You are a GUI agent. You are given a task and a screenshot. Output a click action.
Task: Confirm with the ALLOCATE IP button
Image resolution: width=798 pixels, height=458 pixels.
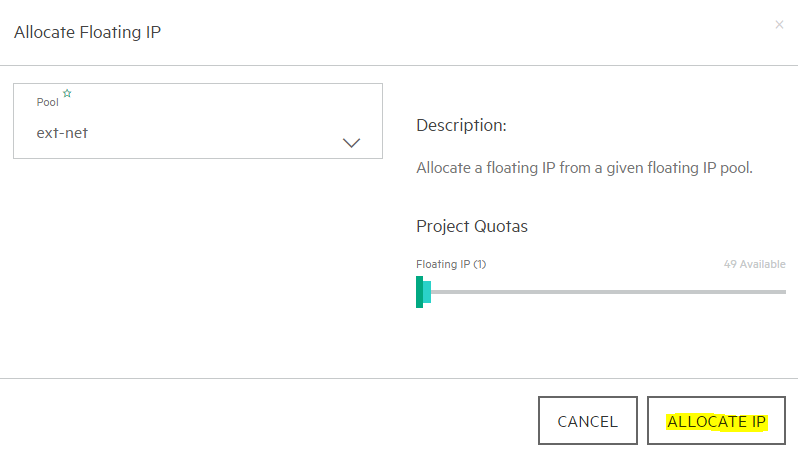coord(716,420)
